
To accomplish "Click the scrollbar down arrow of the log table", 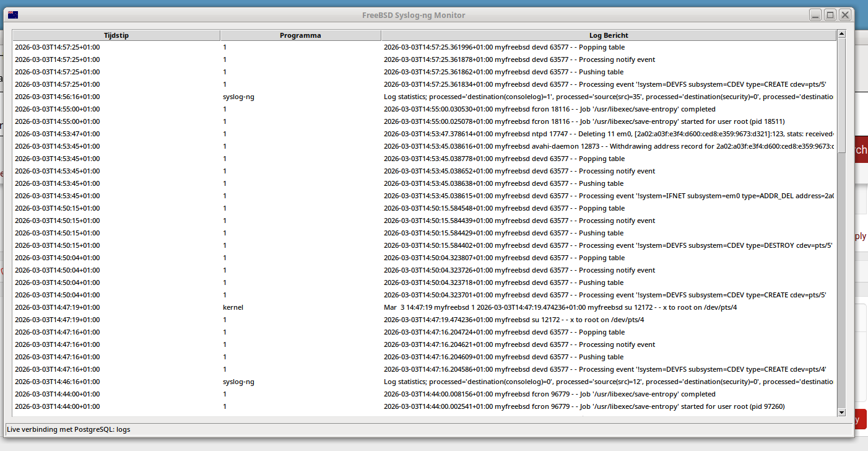I will tap(841, 412).
